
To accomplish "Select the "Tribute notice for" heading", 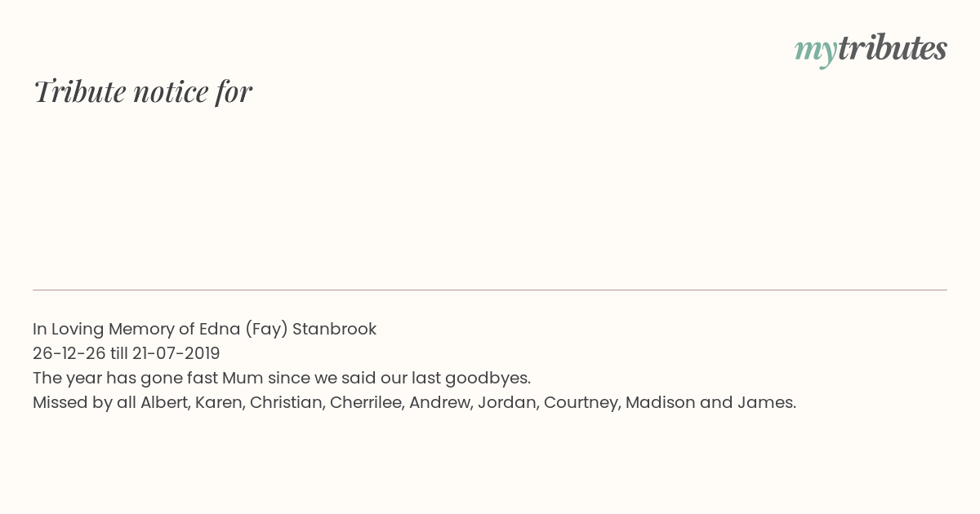I will 142,91.
